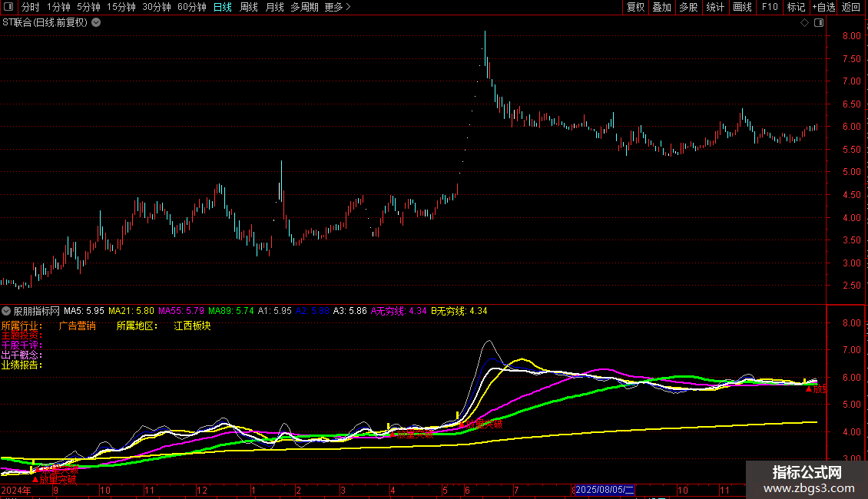Click the 江西板块 region text

pyautogui.click(x=192, y=326)
